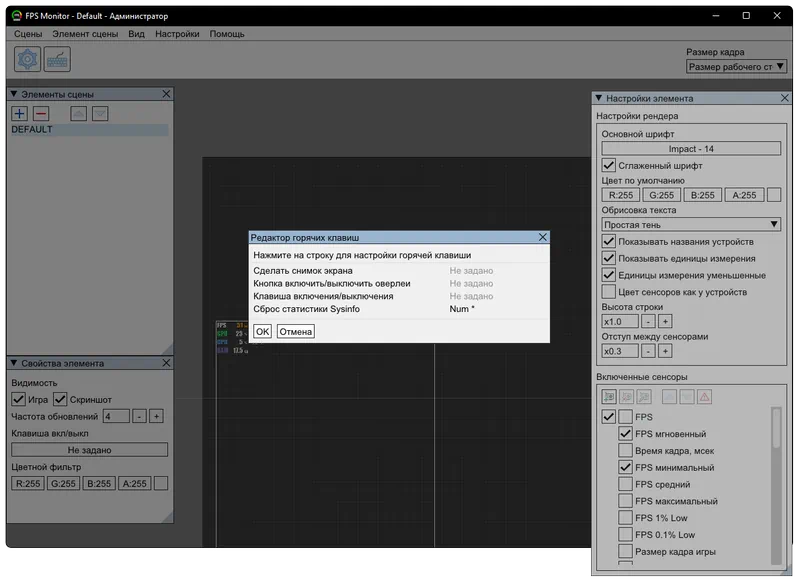Open the Размер кадра dropdown

(x=735, y=67)
